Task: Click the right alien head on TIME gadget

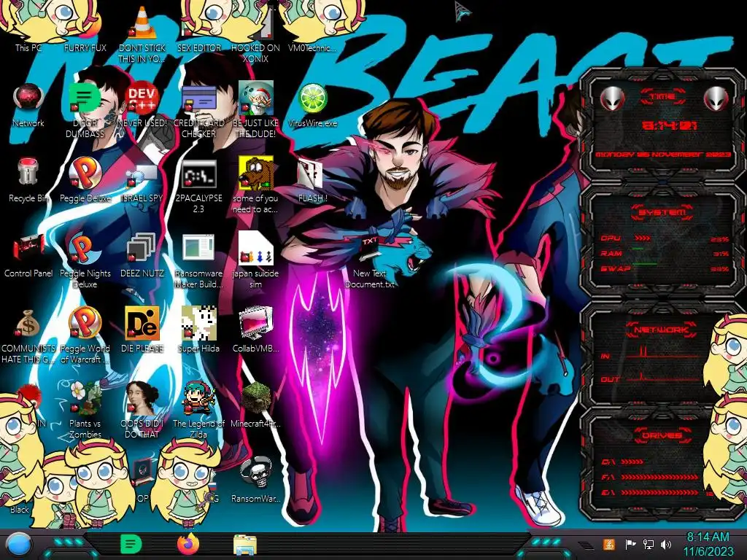Action: tap(716, 99)
